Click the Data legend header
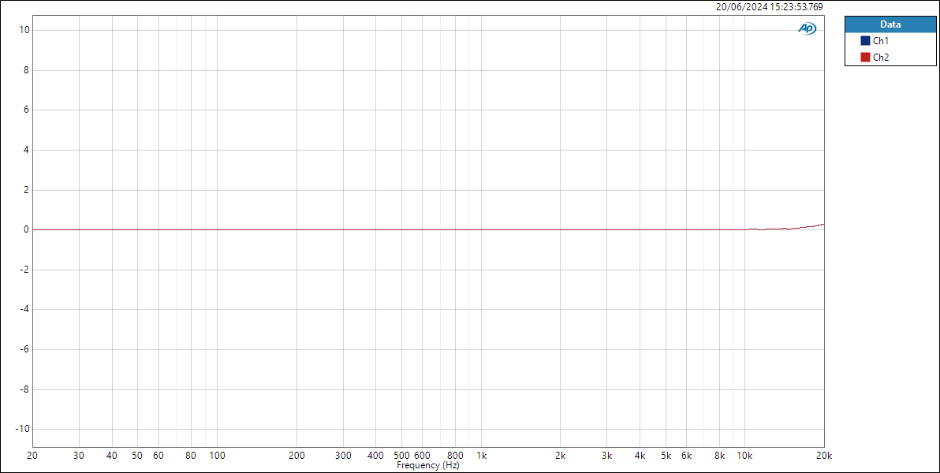940x473 pixels. pos(890,24)
